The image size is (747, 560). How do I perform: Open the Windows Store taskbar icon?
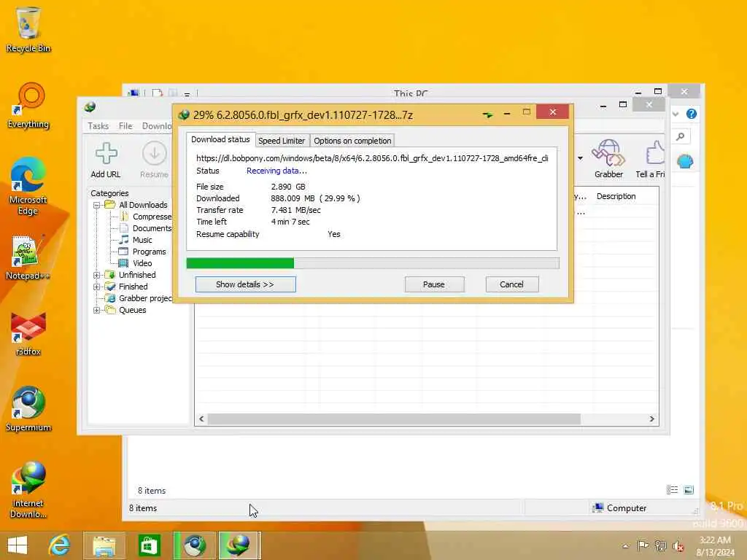pos(149,545)
